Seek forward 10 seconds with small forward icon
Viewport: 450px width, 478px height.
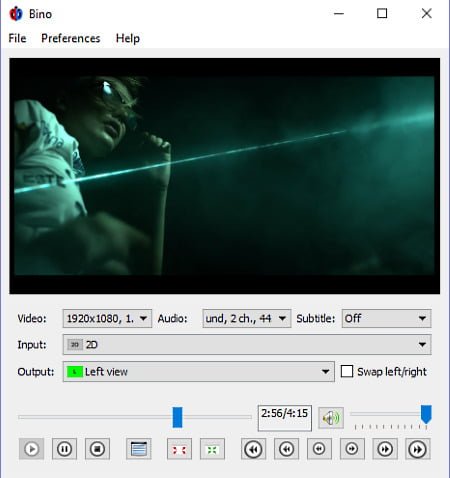click(352, 449)
